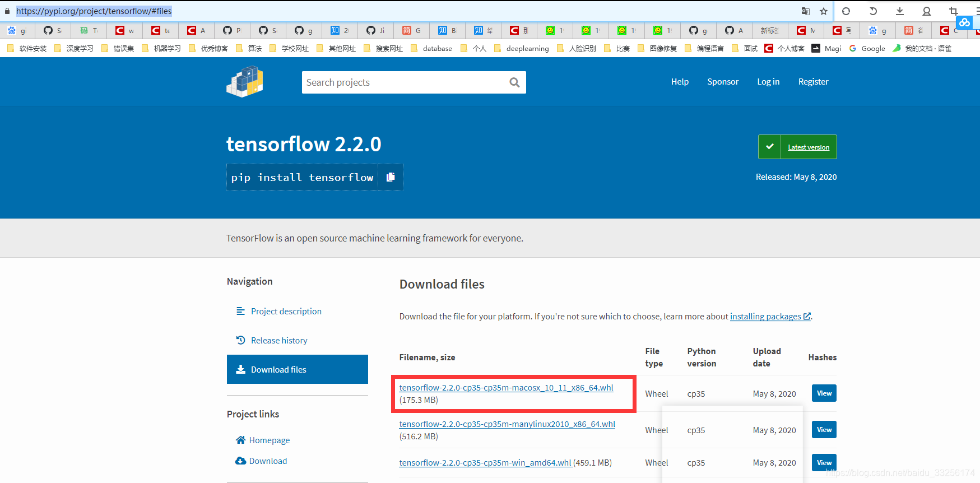Click the cloud download icon beside Download

coord(241,461)
